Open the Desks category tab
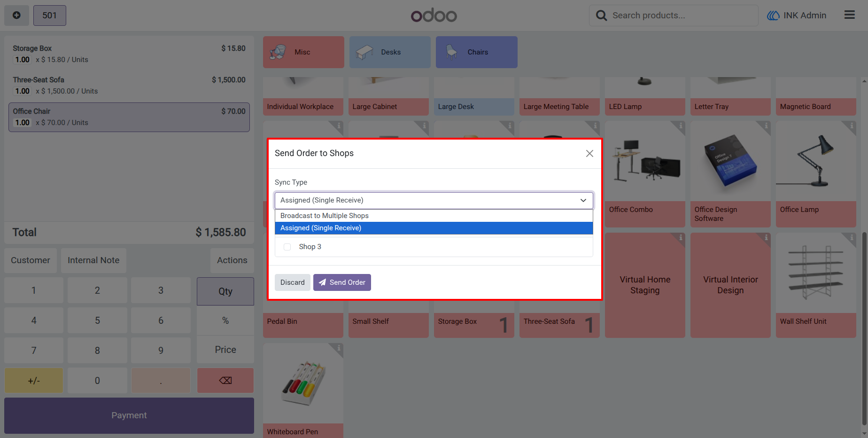This screenshot has height=438, width=868. (390, 52)
